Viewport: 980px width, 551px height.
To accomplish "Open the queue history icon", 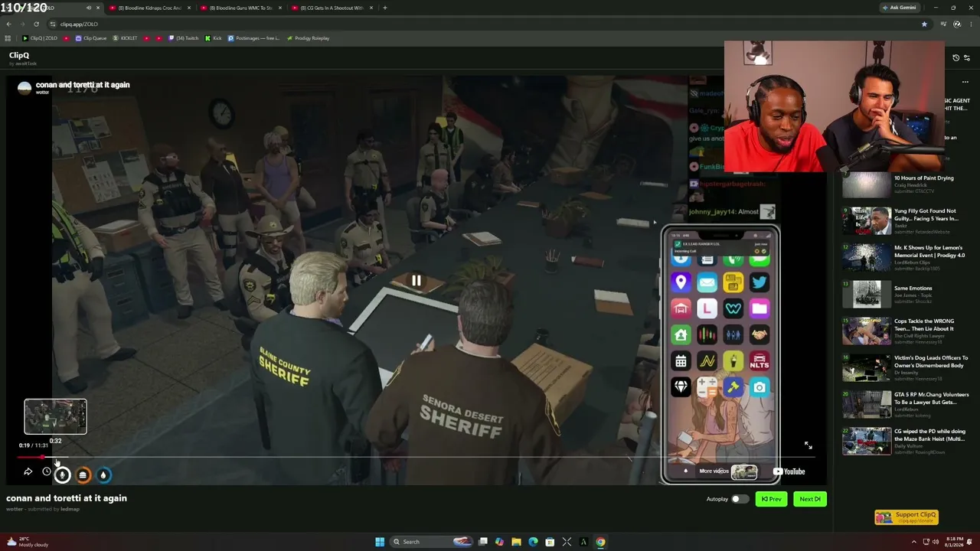I will point(955,58).
